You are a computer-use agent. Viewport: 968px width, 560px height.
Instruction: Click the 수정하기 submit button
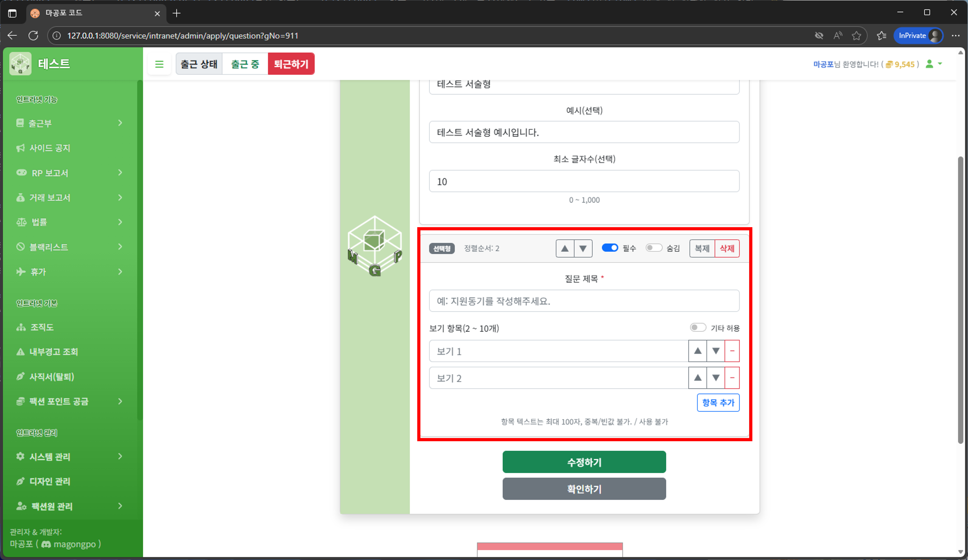[584, 462]
